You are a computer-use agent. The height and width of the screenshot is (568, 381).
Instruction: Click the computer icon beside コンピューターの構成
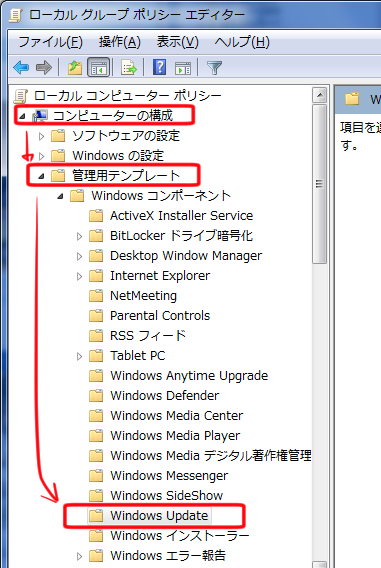(x=39, y=116)
